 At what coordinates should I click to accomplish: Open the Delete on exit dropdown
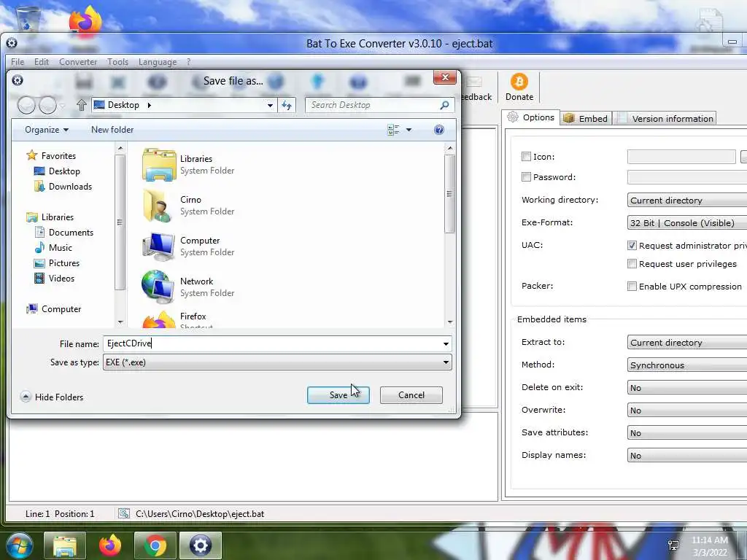687,388
